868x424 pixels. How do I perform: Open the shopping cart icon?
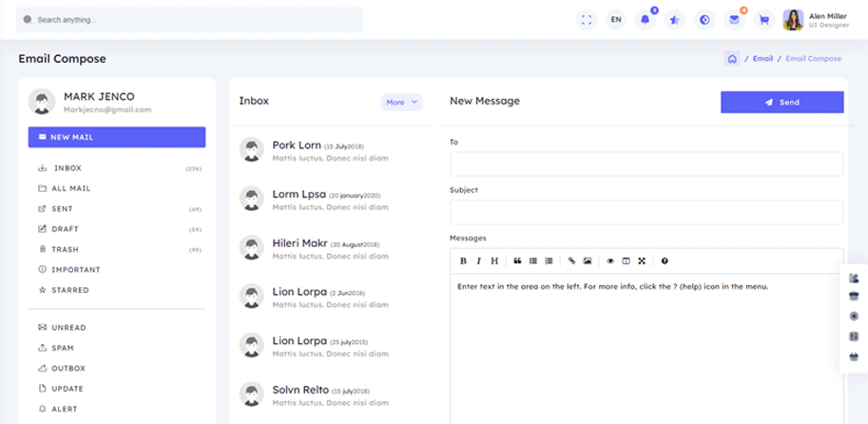click(x=762, y=19)
